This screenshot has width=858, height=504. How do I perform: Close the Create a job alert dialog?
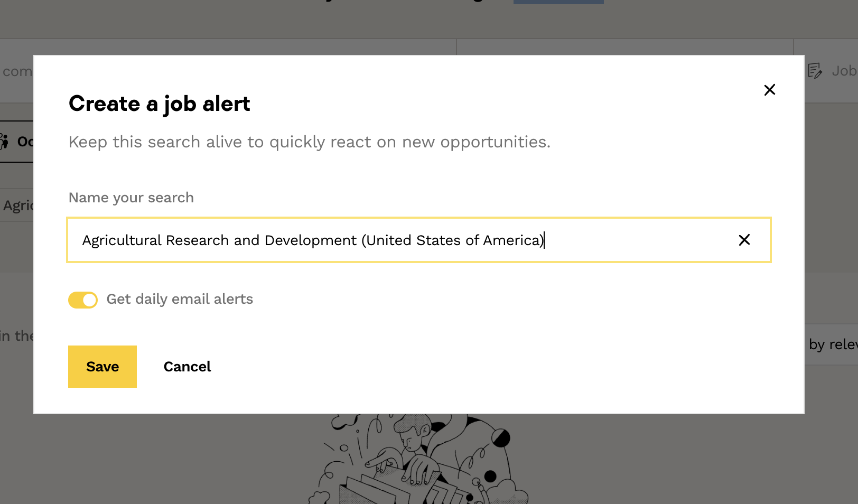pyautogui.click(x=769, y=90)
